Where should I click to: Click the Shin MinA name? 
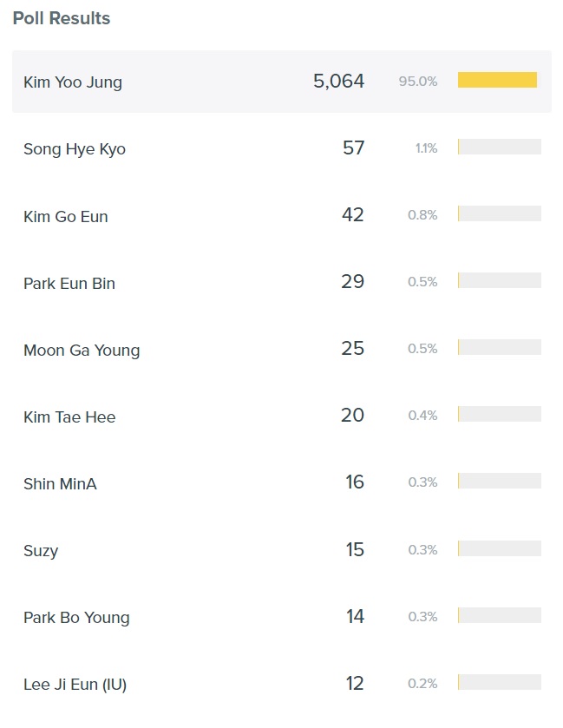coord(60,484)
